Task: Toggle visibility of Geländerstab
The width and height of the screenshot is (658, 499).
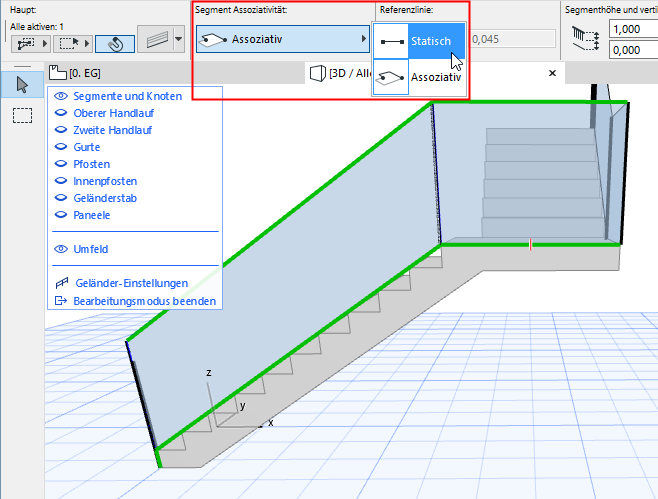Action: coord(61,198)
